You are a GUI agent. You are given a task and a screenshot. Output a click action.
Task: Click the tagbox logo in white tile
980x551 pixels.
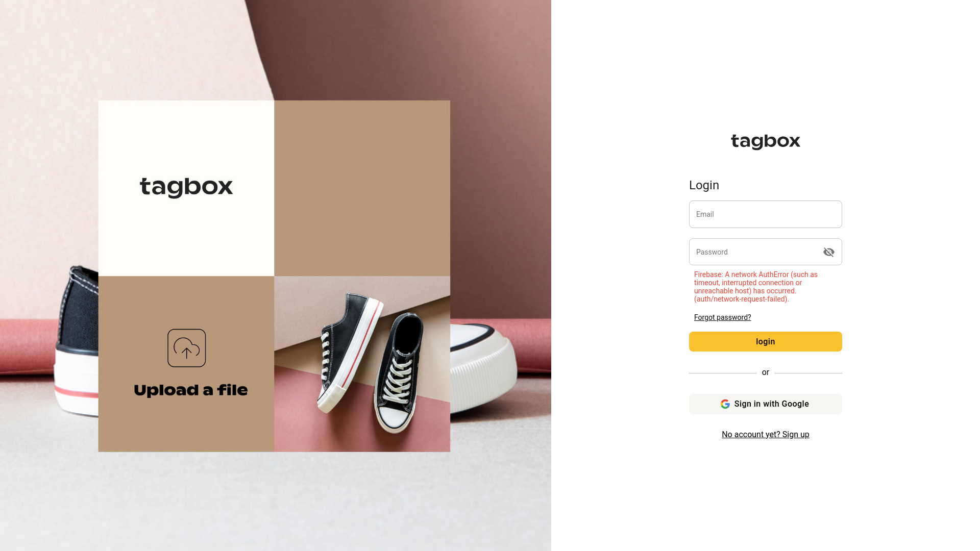(186, 188)
